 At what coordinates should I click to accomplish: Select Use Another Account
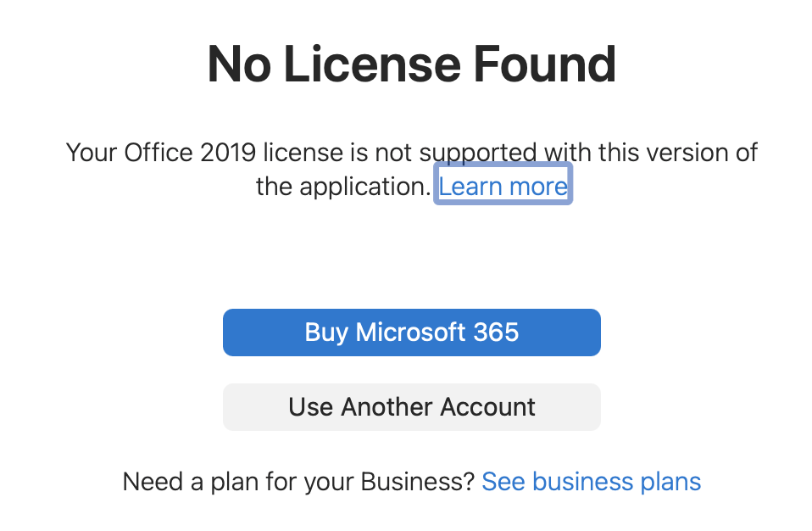pyautogui.click(x=411, y=407)
